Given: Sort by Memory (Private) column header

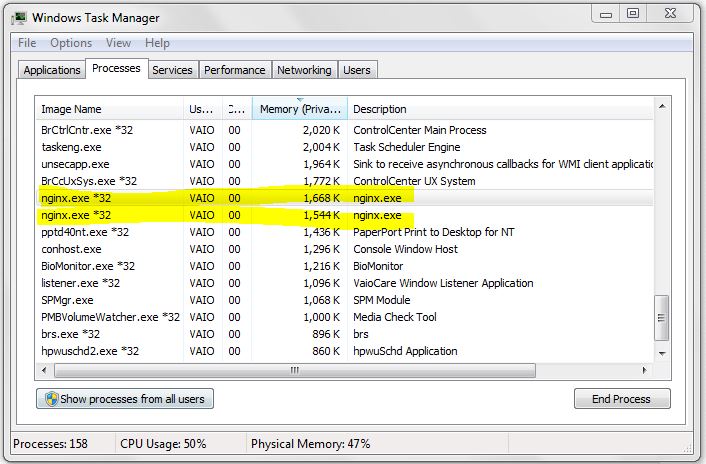Looking at the screenshot, I should click(x=299, y=109).
